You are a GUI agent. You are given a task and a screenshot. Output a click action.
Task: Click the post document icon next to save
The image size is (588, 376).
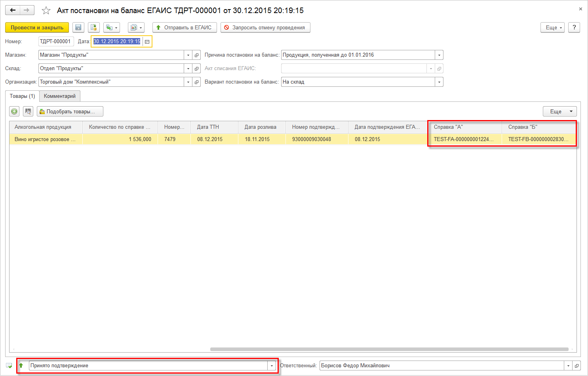tap(94, 27)
